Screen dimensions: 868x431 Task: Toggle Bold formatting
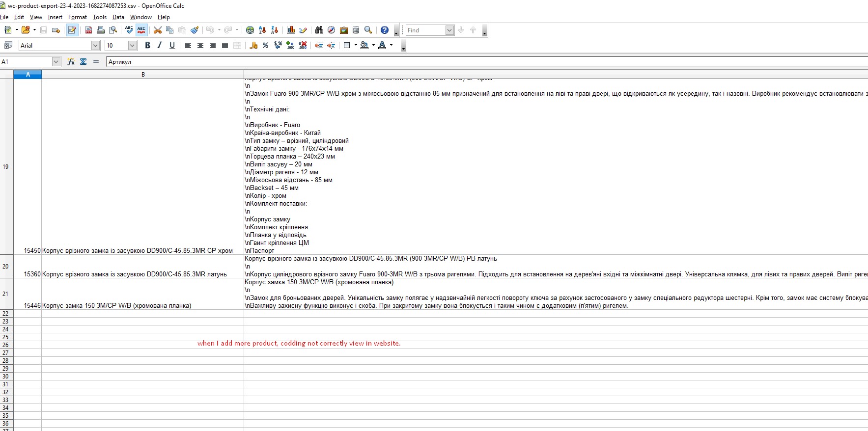[147, 45]
